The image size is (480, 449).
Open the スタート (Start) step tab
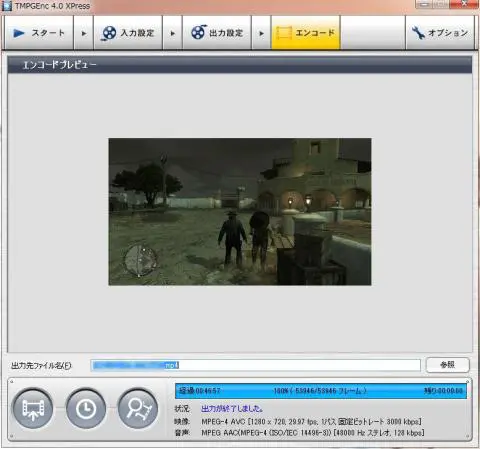(39, 33)
